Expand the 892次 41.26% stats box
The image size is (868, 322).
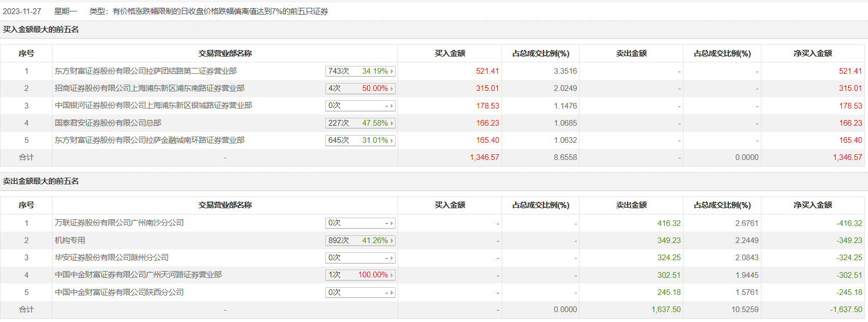tap(360, 240)
